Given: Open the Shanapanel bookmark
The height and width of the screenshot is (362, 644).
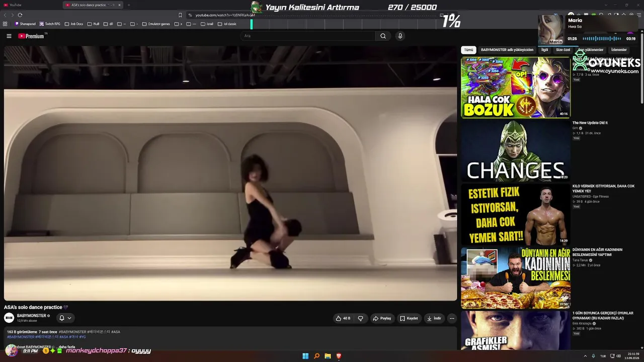Looking at the screenshot, I should point(25,24).
